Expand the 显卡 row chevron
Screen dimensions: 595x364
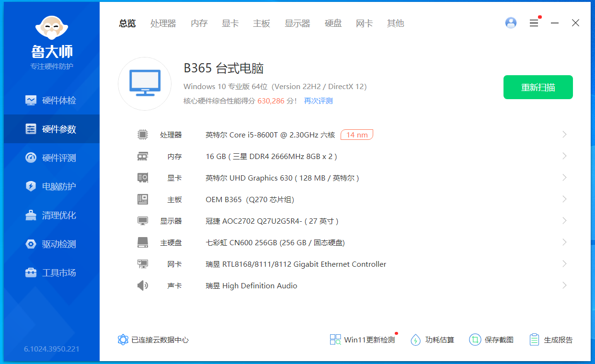(564, 178)
